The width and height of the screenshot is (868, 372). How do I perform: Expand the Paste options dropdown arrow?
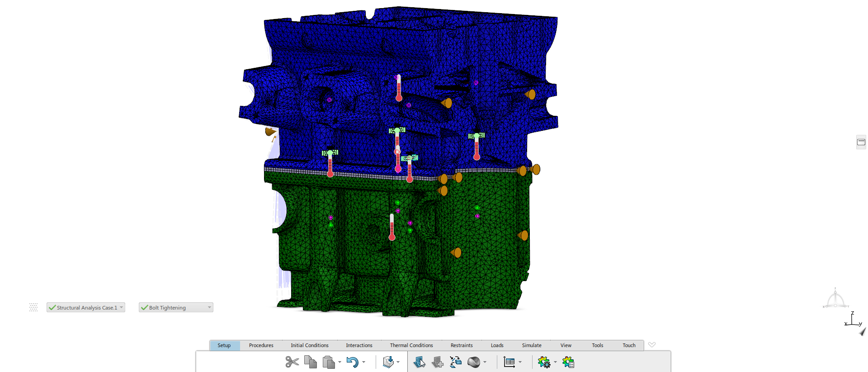340,362
